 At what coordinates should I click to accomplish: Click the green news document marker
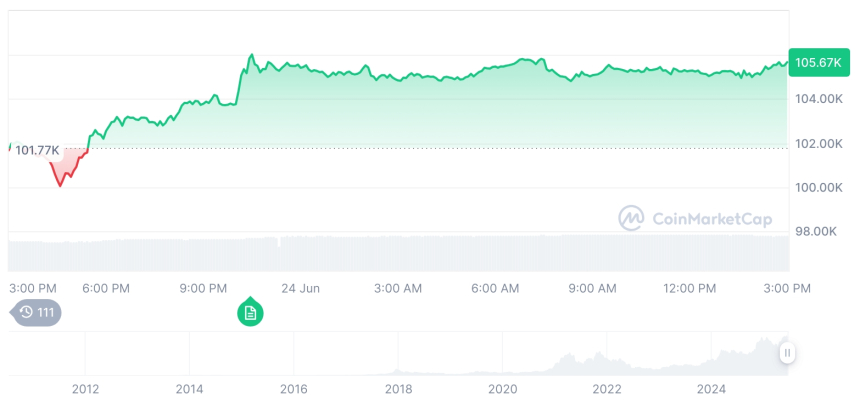click(x=250, y=313)
